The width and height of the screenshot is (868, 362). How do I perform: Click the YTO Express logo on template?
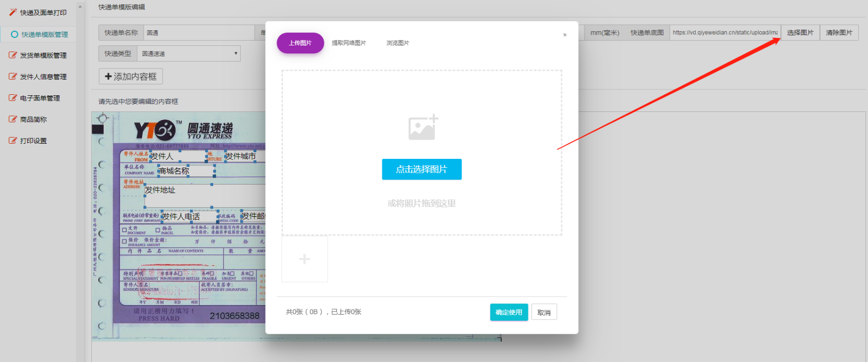click(183, 130)
